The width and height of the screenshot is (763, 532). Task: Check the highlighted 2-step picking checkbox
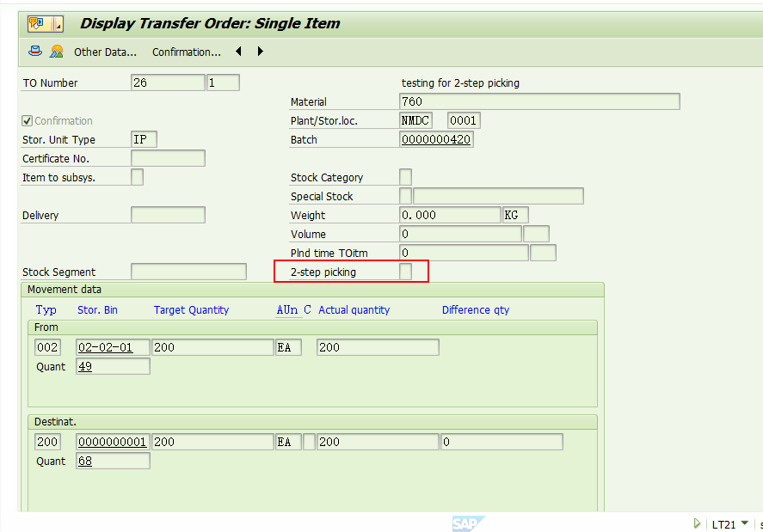(x=404, y=271)
